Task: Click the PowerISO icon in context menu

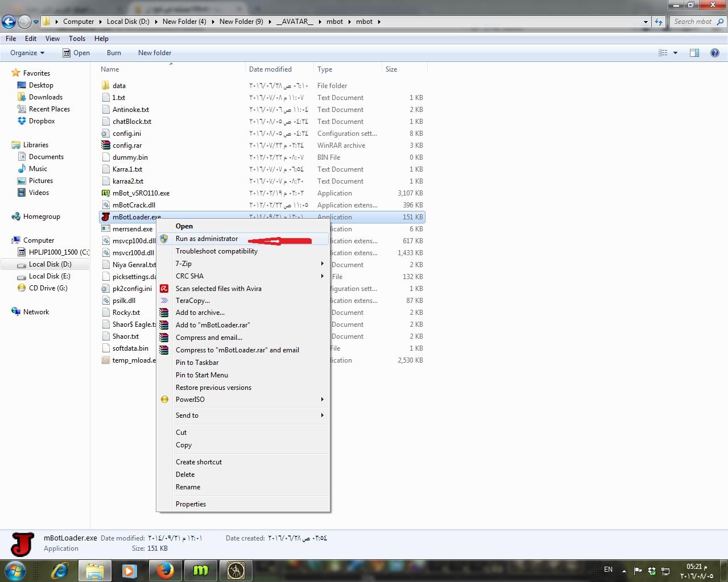Action: (164, 400)
